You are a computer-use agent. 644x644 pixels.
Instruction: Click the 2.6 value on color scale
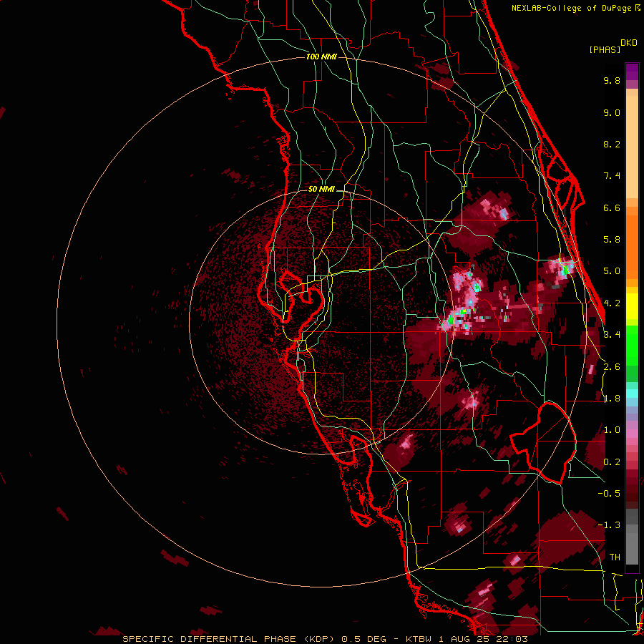612,367
